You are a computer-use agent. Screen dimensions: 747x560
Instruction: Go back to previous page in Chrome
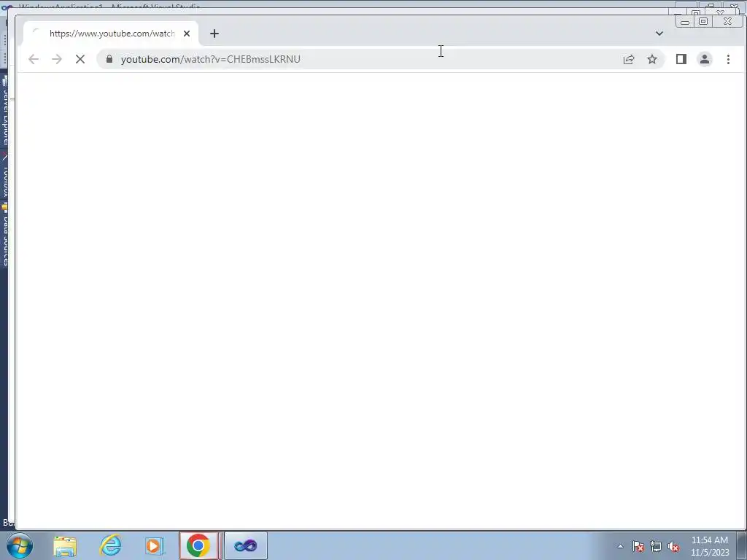pyautogui.click(x=34, y=59)
